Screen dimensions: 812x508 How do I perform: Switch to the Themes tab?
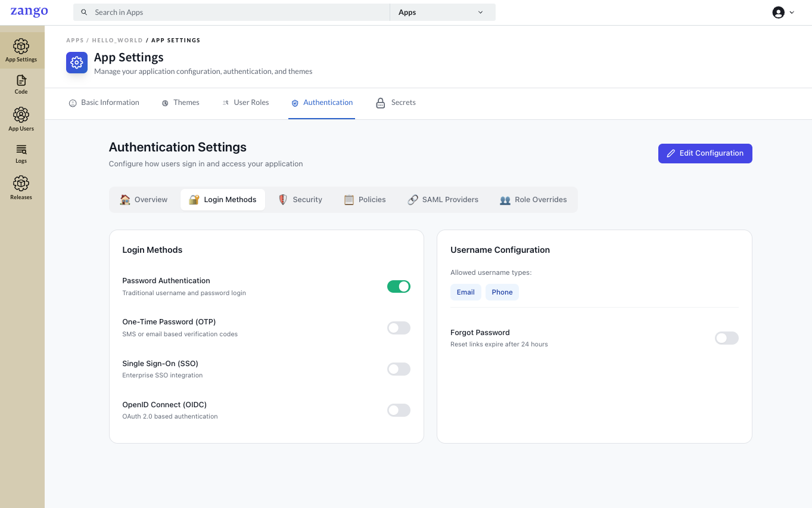coord(181,103)
